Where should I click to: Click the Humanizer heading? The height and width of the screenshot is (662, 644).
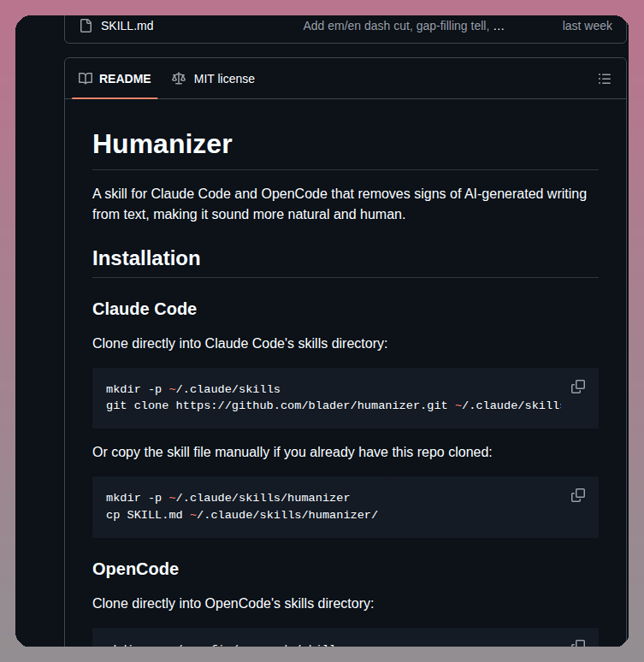[162, 144]
